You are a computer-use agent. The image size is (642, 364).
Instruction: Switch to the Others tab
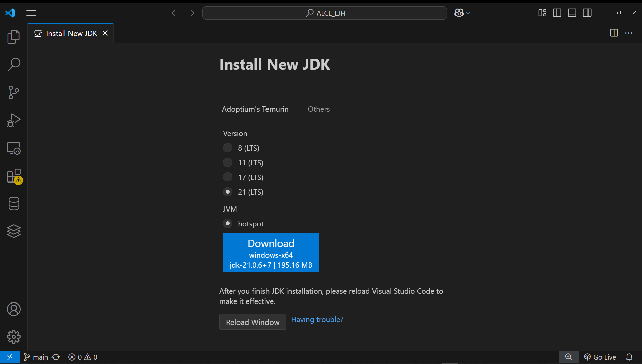[319, 109]
